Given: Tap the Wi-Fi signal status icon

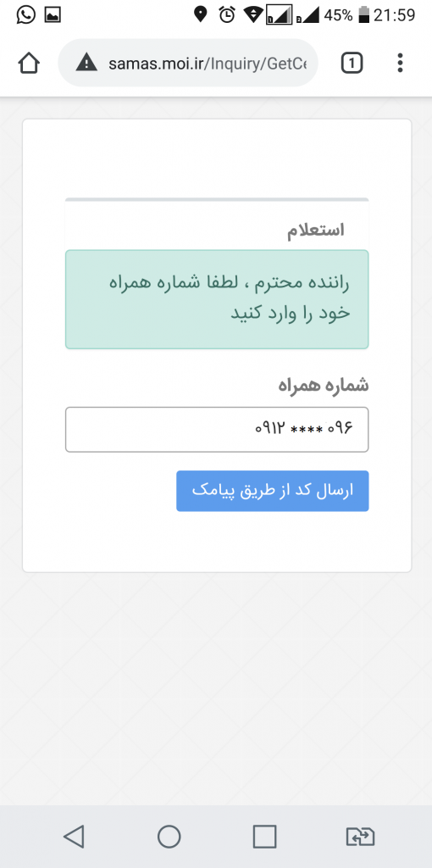Looking at the screenshot, I should click(x=253, y=15).
